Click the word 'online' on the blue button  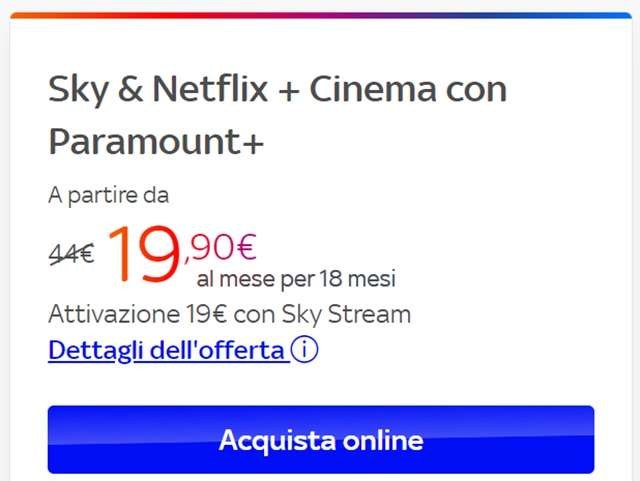pyautogui.click(x=383, y=440)
